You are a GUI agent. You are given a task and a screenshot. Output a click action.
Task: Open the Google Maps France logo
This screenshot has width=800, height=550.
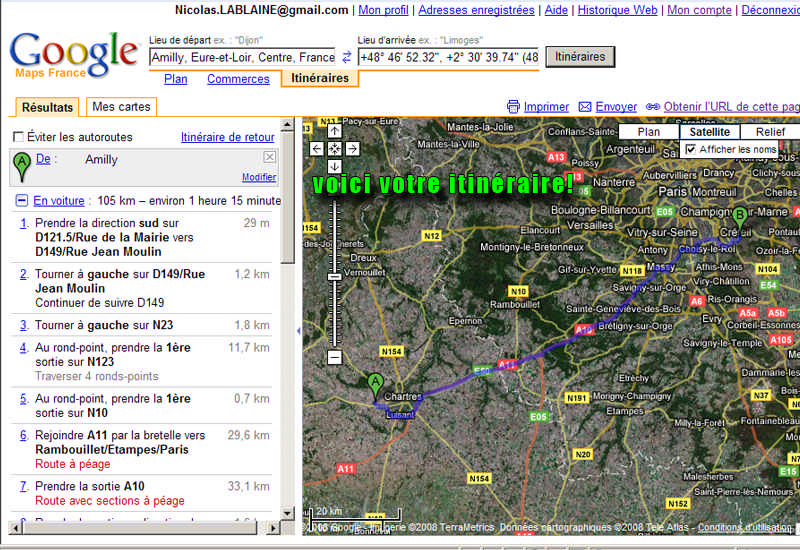tap(74, 55)
